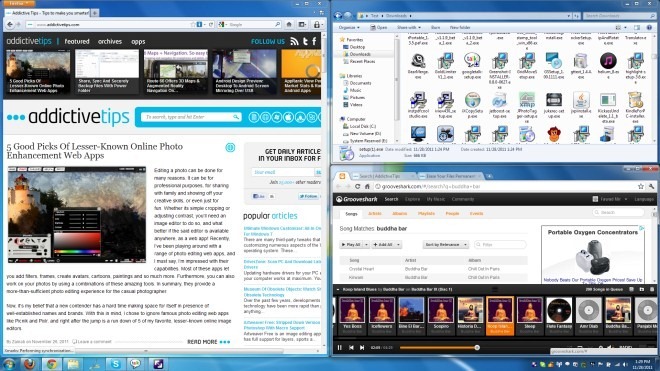Viewport: 660px width, 371px height.
Task: Open Sort by Relevance dropdown
Action: click(446, 245)
